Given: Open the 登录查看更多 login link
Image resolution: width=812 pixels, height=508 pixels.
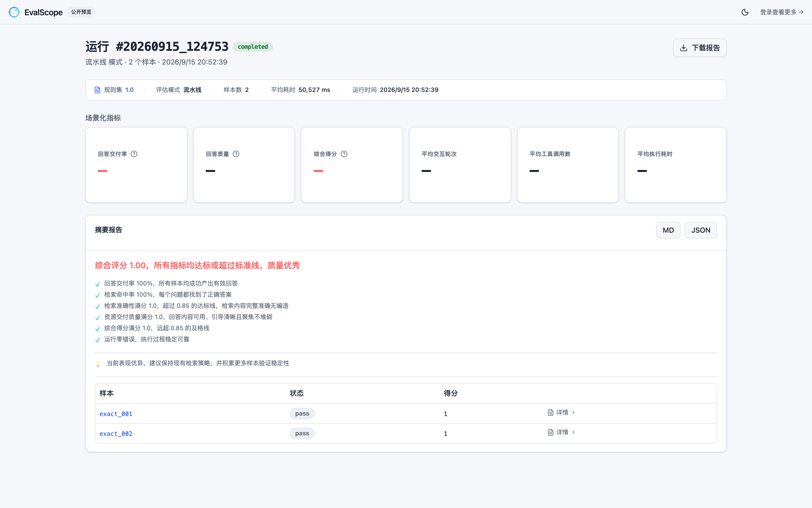Looking at the screenshot, I should pos(782,12).
